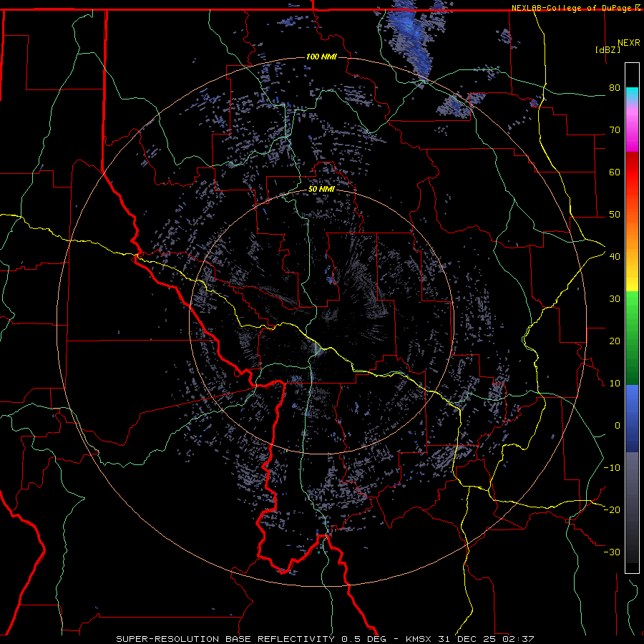Click the 50 value on the dBZ scale
The height and width of the screenshot is (644, 644).
(615, 215)
